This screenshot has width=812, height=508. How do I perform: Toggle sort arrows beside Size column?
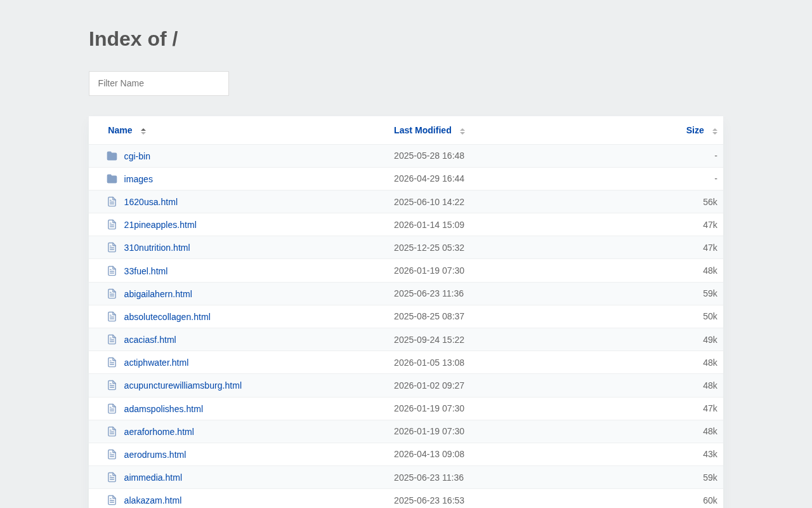(x=715, y=131)
